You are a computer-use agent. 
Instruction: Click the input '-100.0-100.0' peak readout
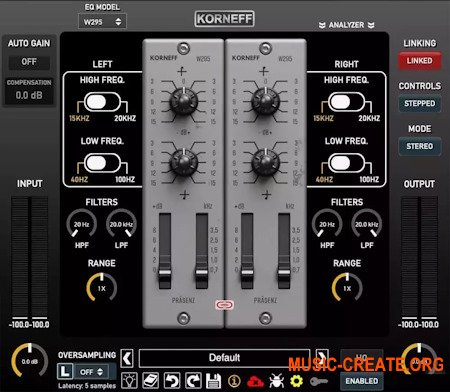coord(29,325)
